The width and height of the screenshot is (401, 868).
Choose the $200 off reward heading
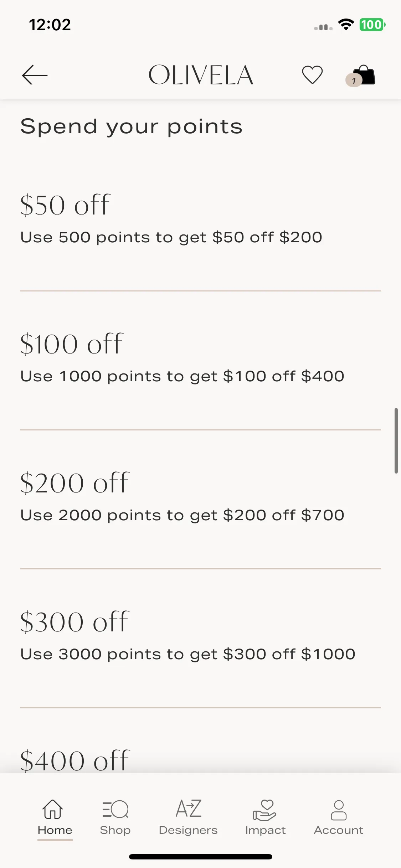(x=74, y=483)
